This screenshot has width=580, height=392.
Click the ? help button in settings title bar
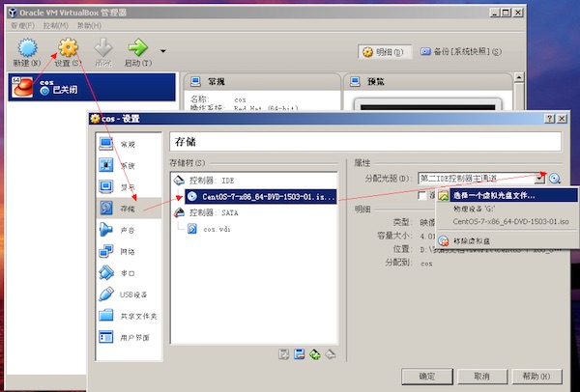(550, 119)
